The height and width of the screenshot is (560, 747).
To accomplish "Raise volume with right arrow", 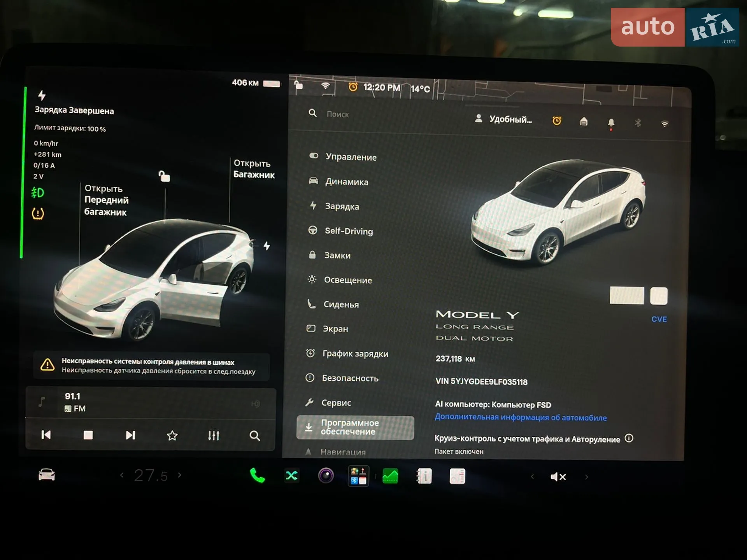I will click(586, 477).
